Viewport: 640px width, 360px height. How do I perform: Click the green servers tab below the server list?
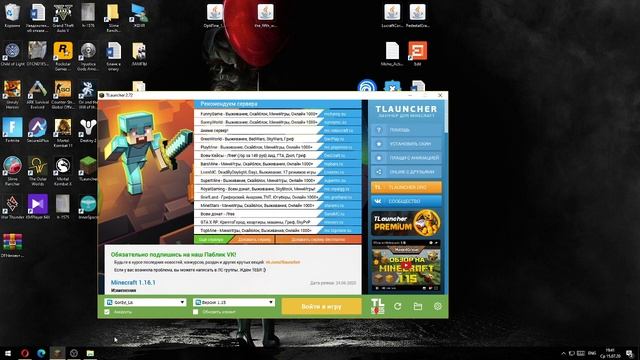point(211,240)
